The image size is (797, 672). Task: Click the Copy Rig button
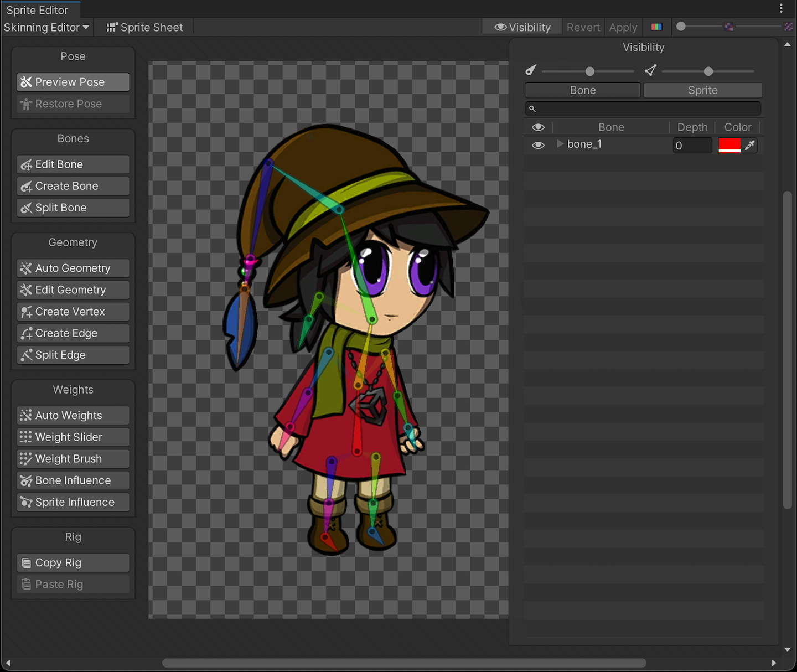point(73,563)
